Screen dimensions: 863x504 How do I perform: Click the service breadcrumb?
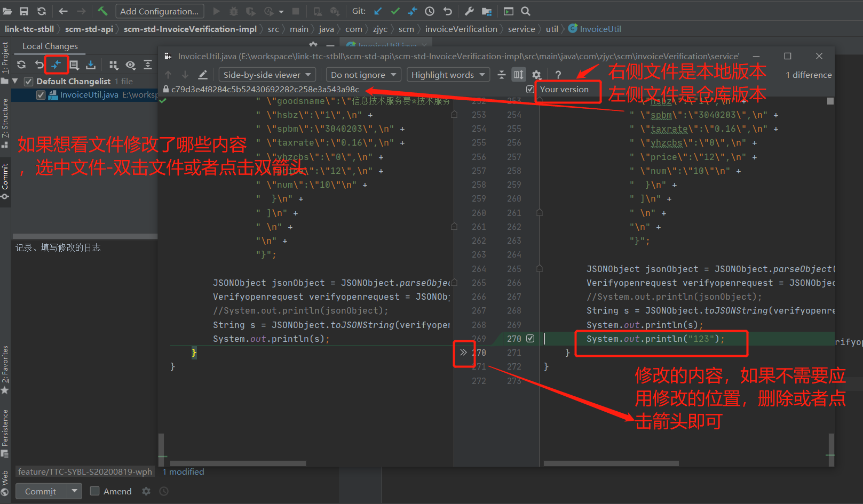(x=521, y=29)
